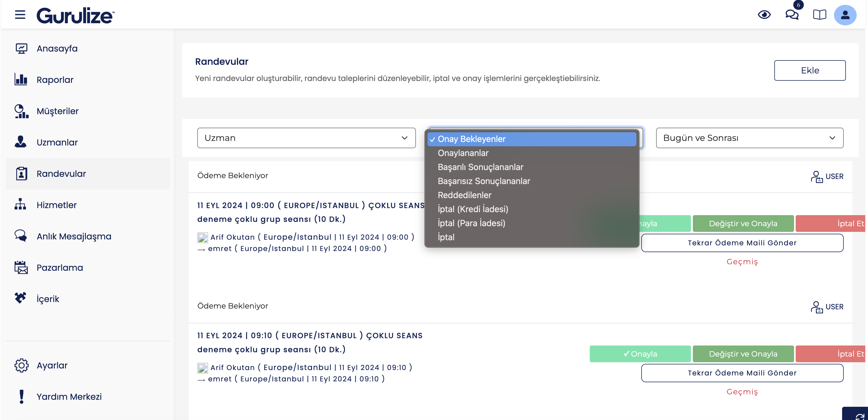Click the İçerik puzzle icon
Screen dimensions: 868x420
click(x=21, y=298)
